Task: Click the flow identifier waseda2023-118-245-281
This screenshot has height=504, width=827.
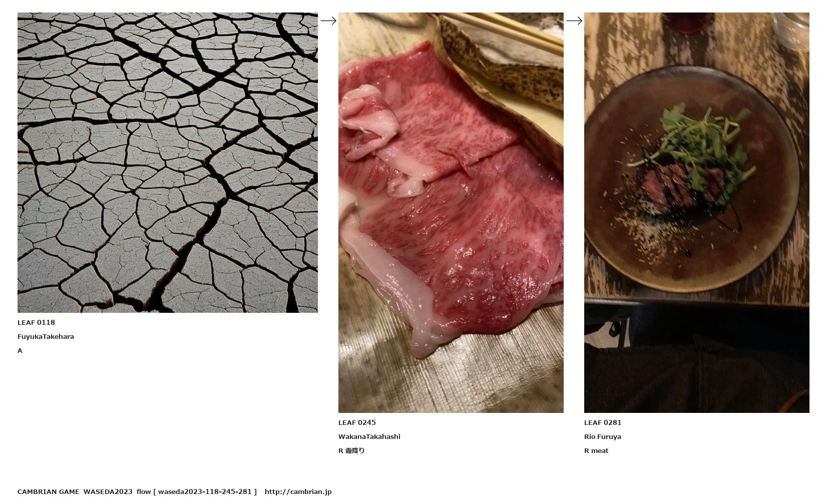Action: pos(205,491)
